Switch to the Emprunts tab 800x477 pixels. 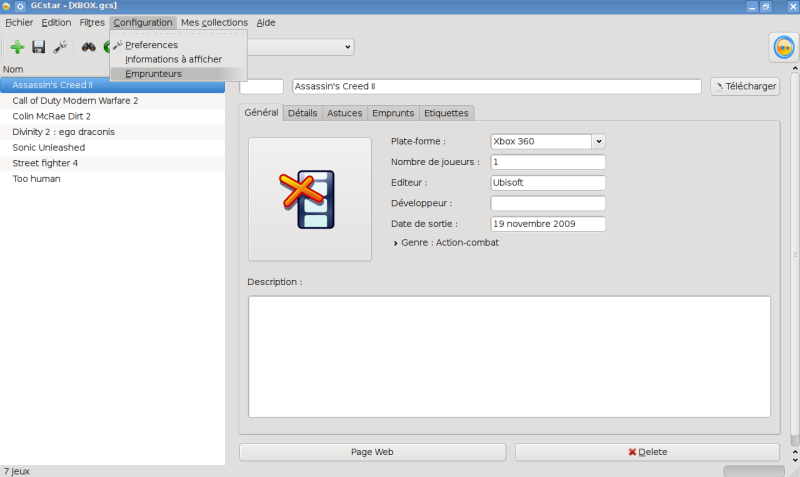tap(393, 113)
